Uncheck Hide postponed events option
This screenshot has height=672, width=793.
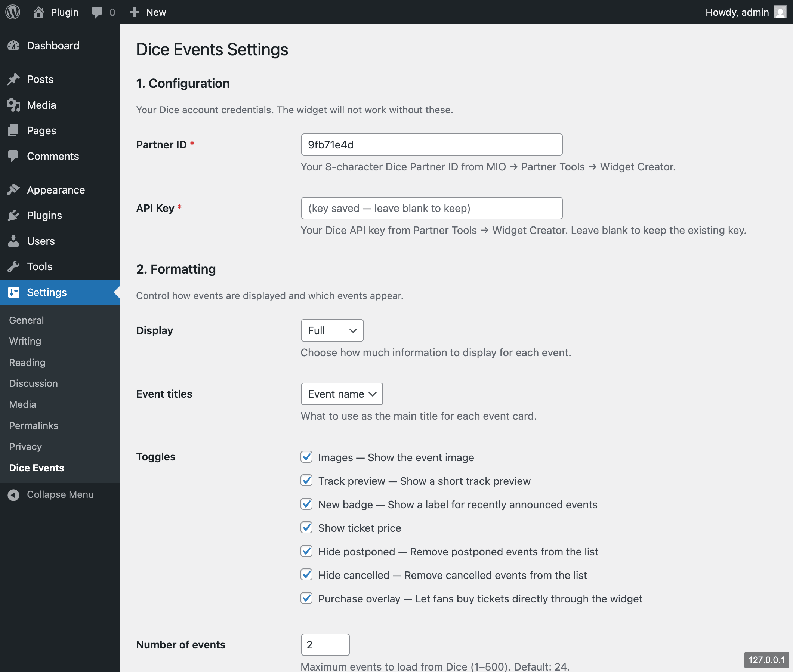306,551
